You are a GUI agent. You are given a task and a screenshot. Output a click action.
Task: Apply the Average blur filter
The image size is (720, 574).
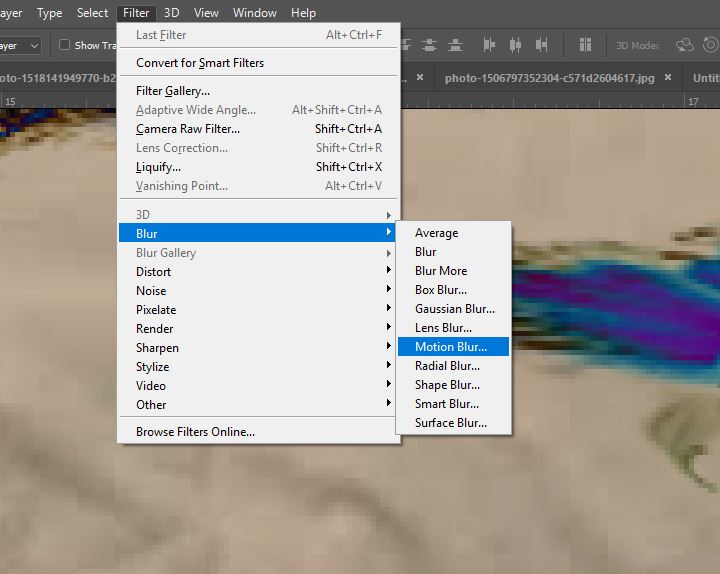point(454,233)
